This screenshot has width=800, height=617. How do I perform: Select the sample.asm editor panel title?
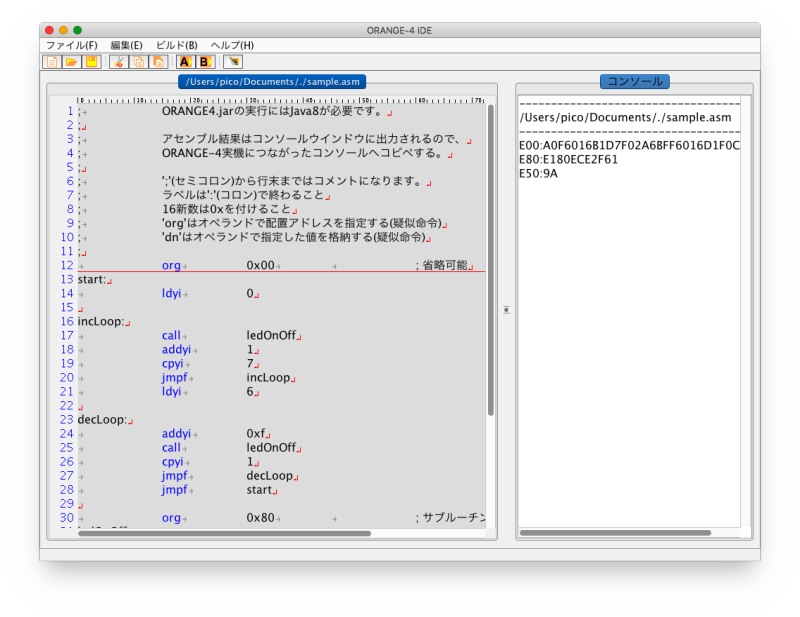click(x=272, y=82)
